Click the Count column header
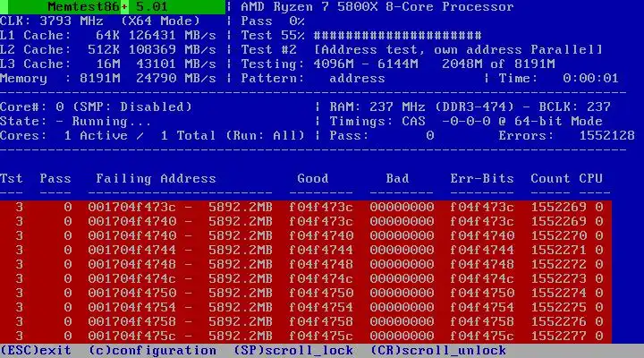Screen dimensions: 644x358 click(550, 178)
